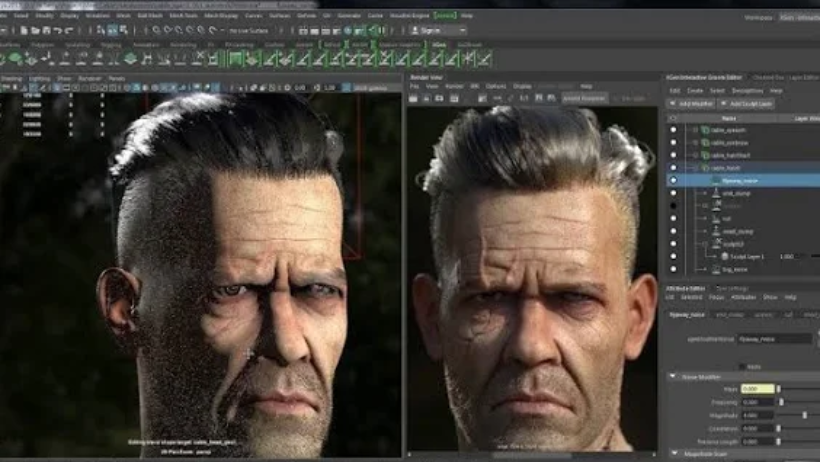Image resolution: width=820 pixels, height=462 pixels.
Task: Click the modifier icon beside big_noise
Action: 716,269
